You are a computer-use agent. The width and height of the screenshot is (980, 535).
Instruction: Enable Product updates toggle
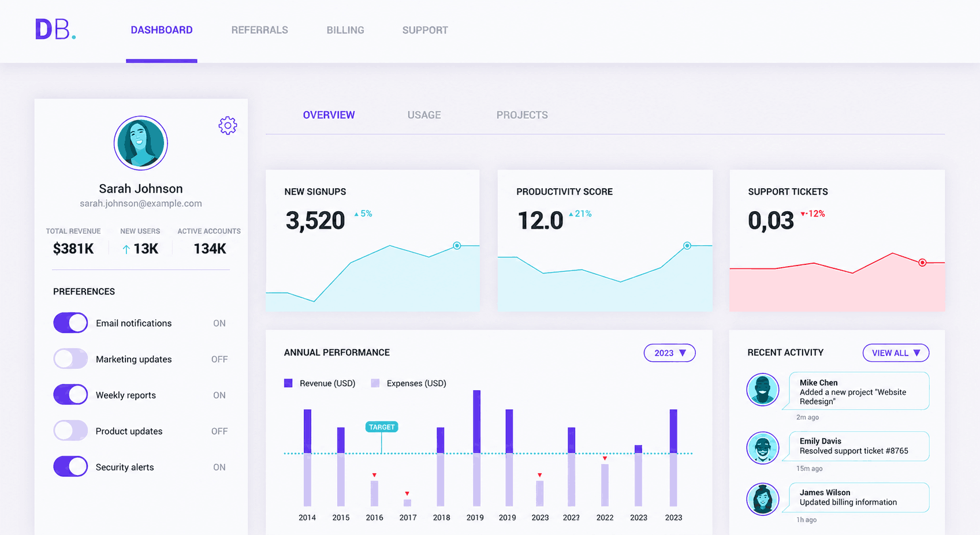[x=70, y=431]
